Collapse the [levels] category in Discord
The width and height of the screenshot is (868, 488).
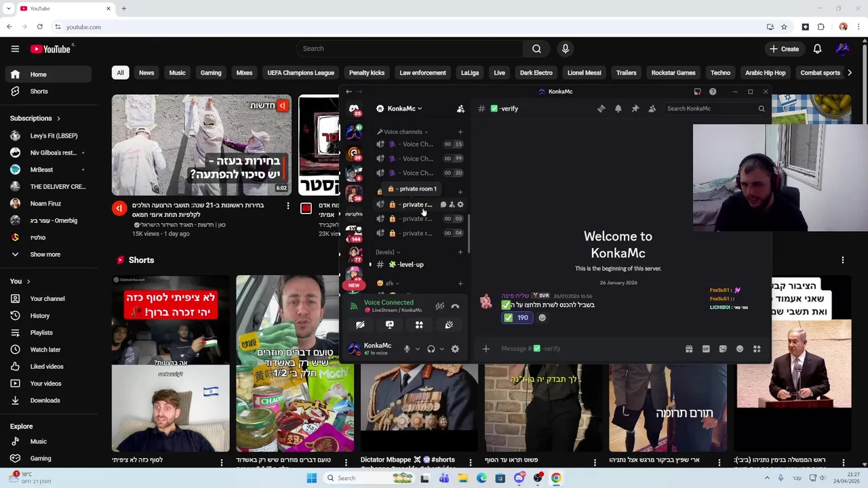coord(388,252)
